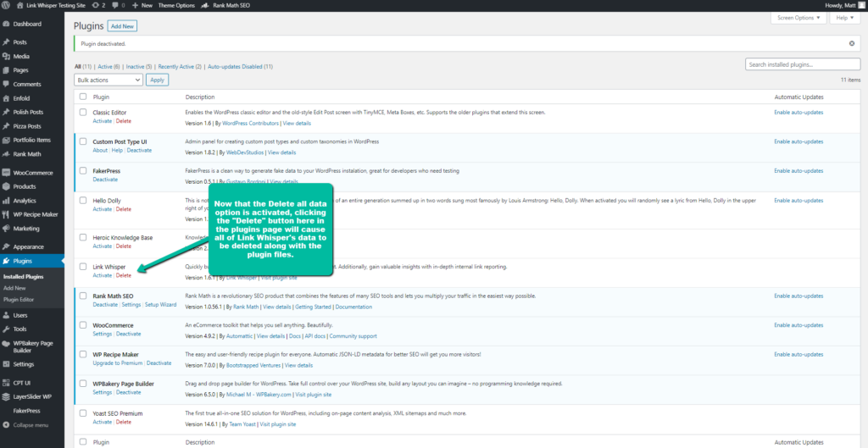The height and width of the screenshot is (448, 868).
Task: Open WooCommerce Community support link
Action: (353, 335)
